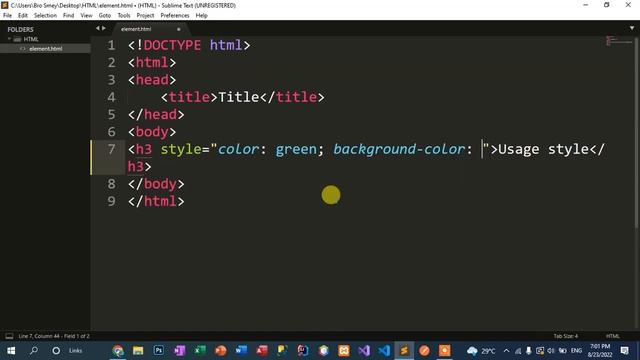Focus Sublime Text in taskbar

[x=404, y=351]
